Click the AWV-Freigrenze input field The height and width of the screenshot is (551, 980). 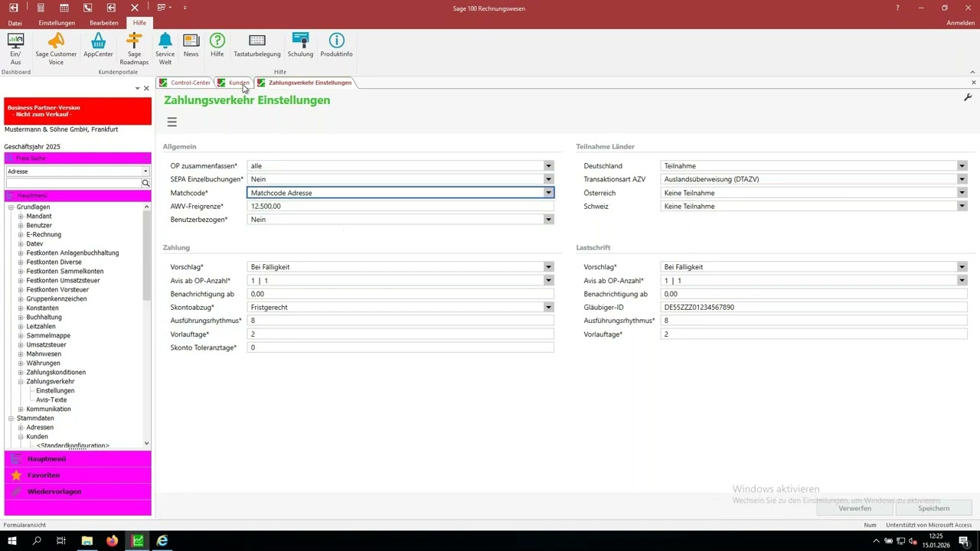(x=400, y=206)
